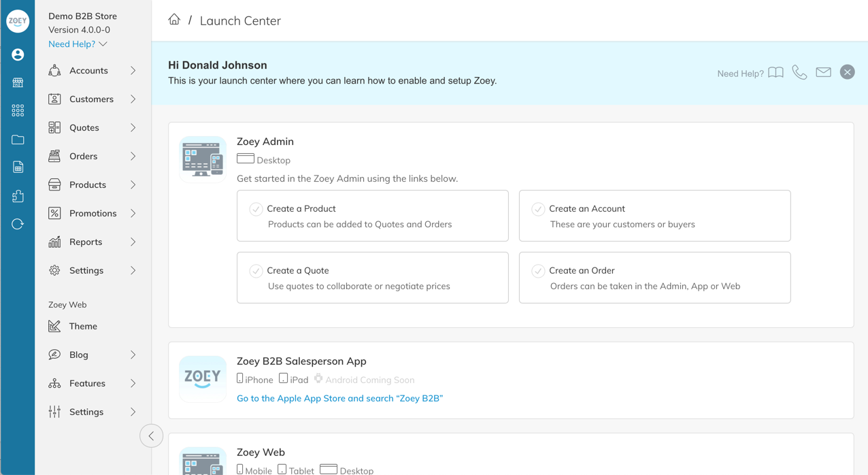This screenshot has width=868, height=475.
Task: Open the Create an Account card
Action: (654, 216)
